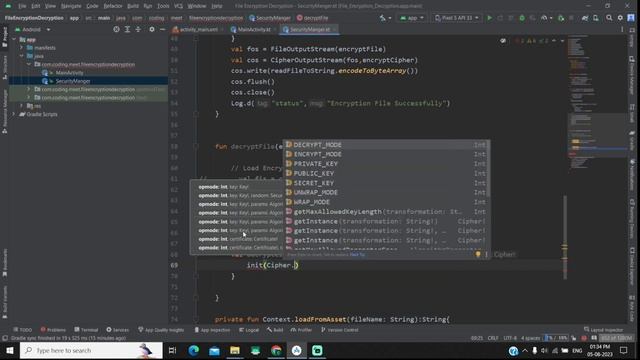The width and height of the screenshot is (640, 360).
Task: Click the Make Project hammer icon
Action: click(382, 18)
